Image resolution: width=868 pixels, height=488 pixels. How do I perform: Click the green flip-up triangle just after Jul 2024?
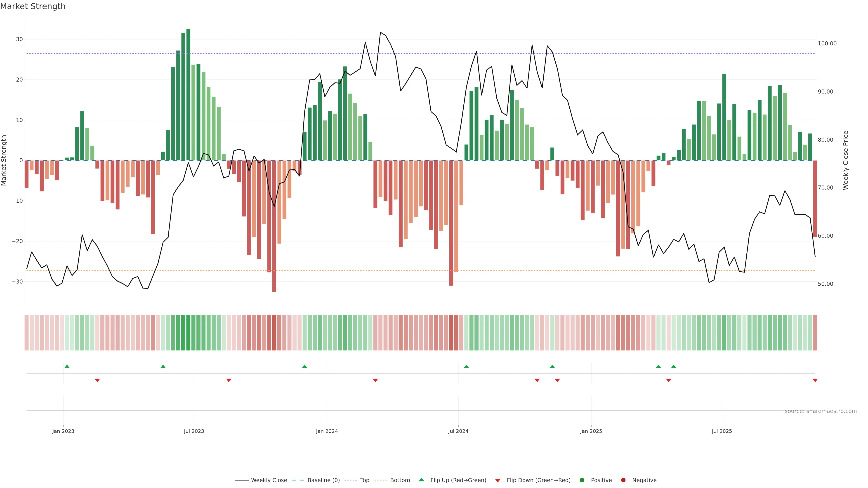[466, 366]
